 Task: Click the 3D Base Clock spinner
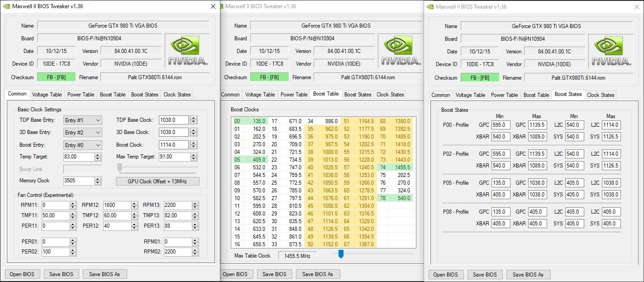pyautogui.click(x=194, y=132)
